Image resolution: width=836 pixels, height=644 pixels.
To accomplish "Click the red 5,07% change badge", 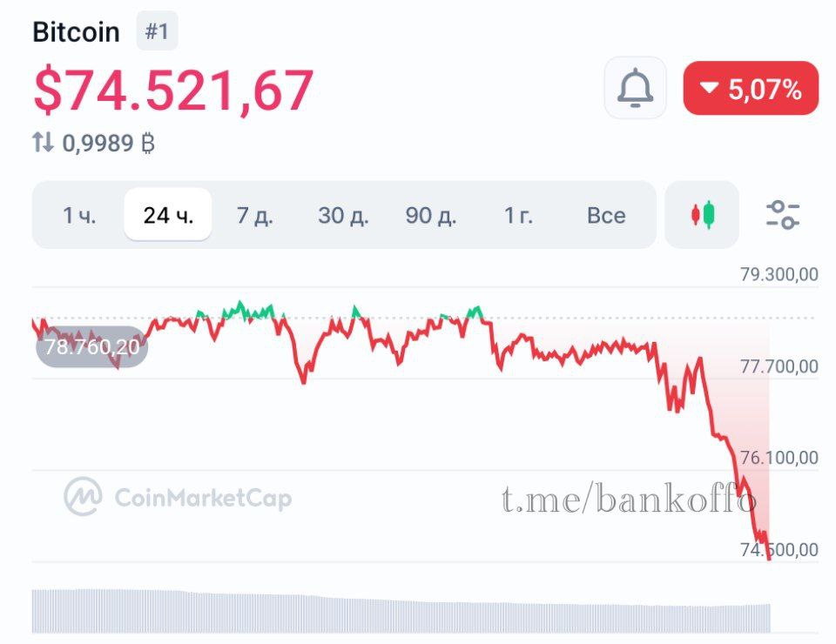I will pyautogui.click(x=751, y=88).
